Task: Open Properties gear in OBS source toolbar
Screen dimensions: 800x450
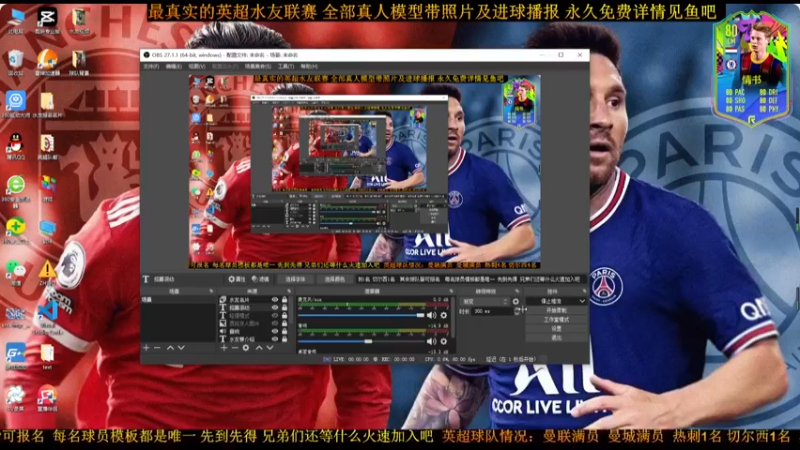Action: [237, 279]
